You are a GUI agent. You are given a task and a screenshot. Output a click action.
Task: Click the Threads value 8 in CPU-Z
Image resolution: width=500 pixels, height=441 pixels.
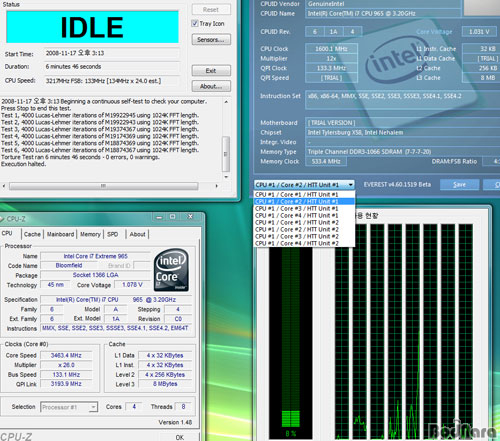[x=183, y=407]
